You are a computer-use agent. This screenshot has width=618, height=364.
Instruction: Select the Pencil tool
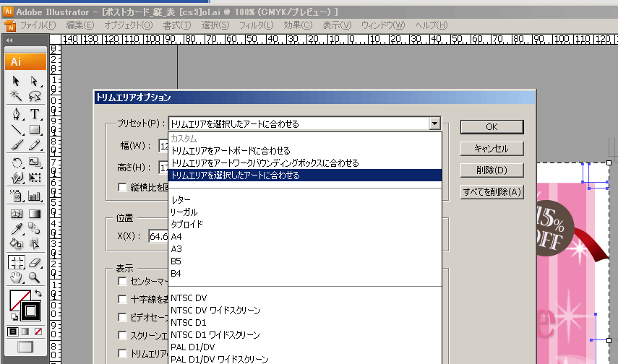[35, 144]
